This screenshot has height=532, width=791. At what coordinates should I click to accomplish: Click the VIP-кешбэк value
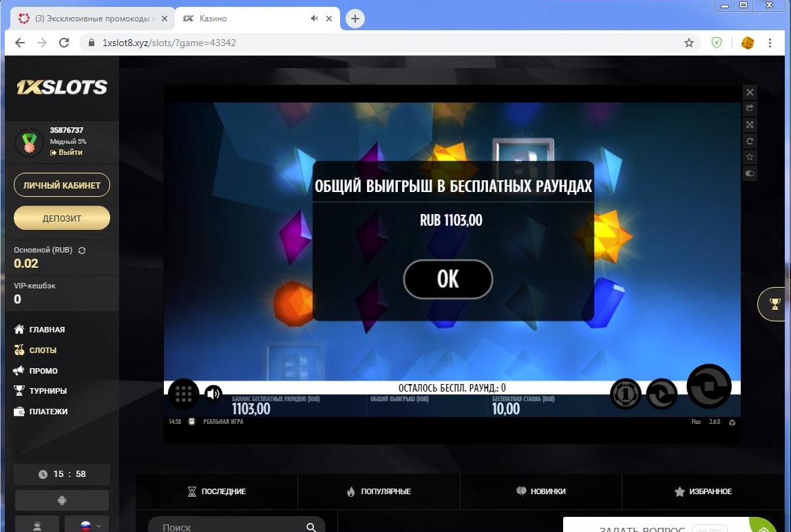tap(18, 299)
